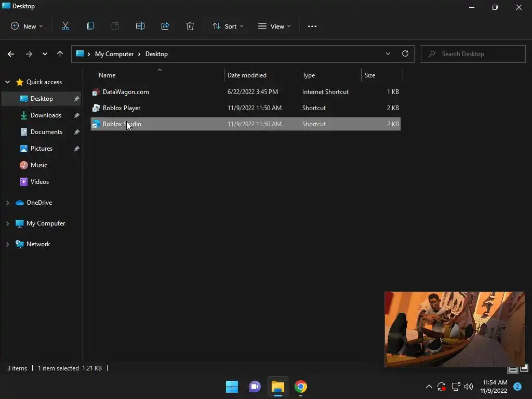Click the picture-in-picture video thumbnail

click(x=455, y=329)
